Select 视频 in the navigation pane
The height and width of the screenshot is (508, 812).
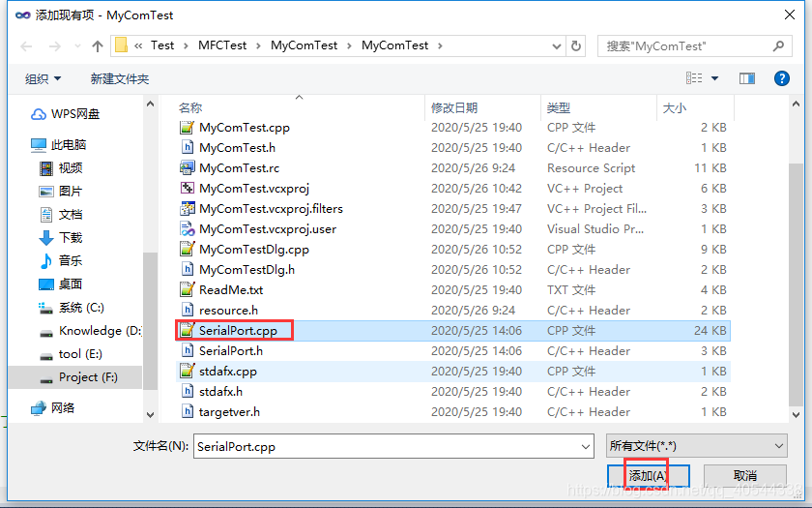pyautogui.click(x=71, y=168)
